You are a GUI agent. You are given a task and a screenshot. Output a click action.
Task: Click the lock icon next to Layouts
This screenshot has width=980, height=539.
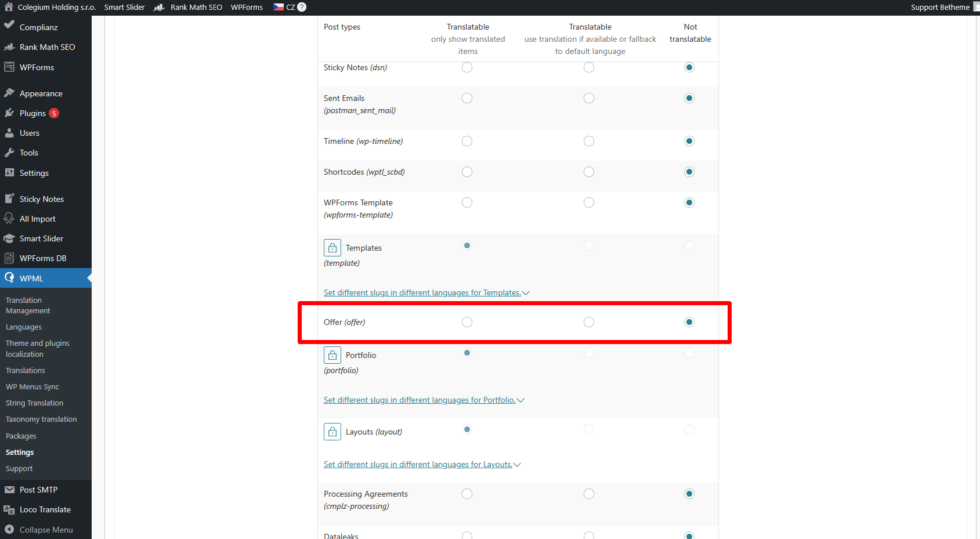[332, 432]
